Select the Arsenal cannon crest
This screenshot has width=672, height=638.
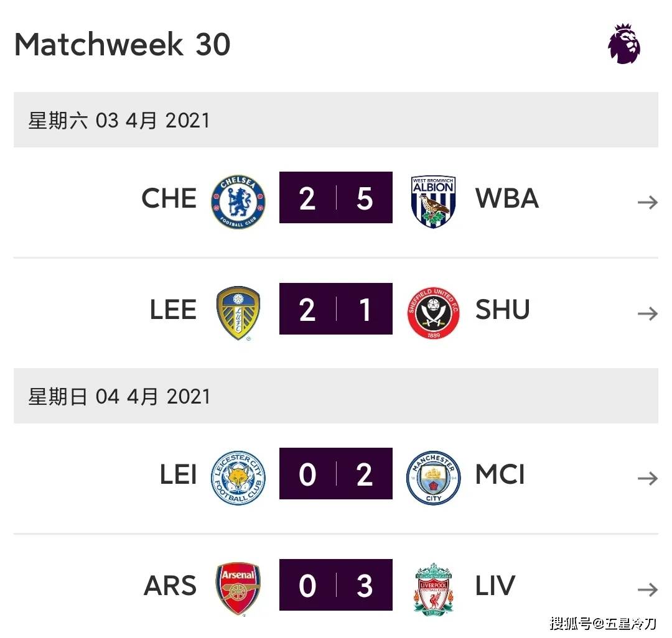[x=238, y=589]
